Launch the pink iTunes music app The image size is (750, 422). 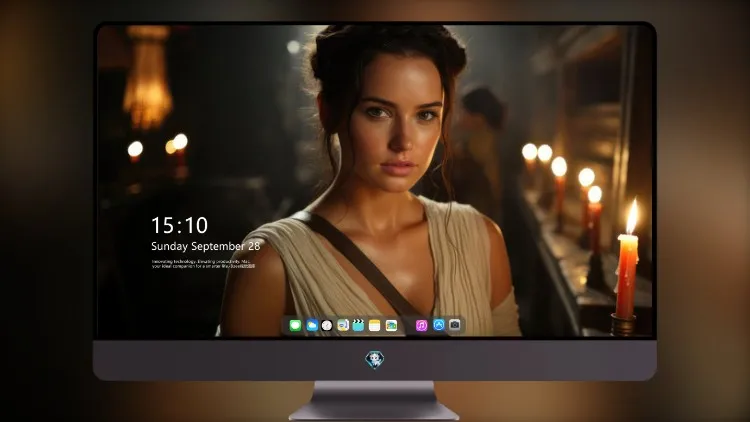(x=421, y=325)
